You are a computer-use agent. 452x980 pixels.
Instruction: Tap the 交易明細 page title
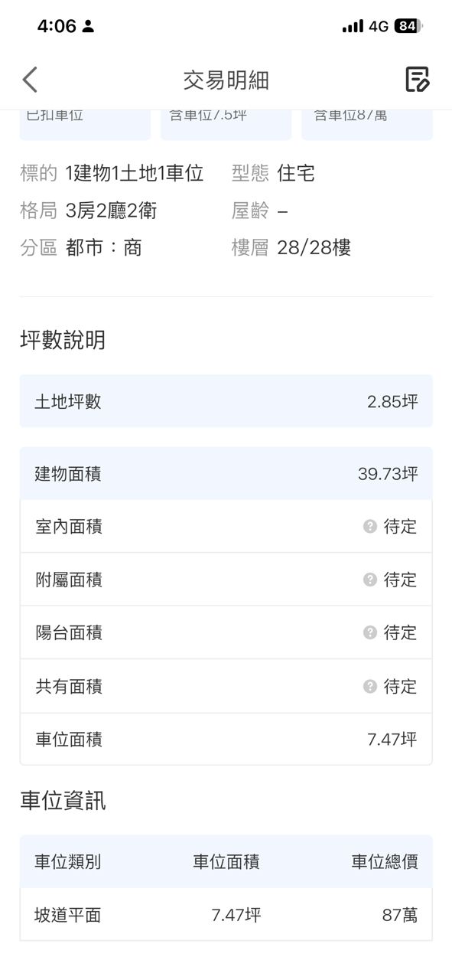pos(226,80)
